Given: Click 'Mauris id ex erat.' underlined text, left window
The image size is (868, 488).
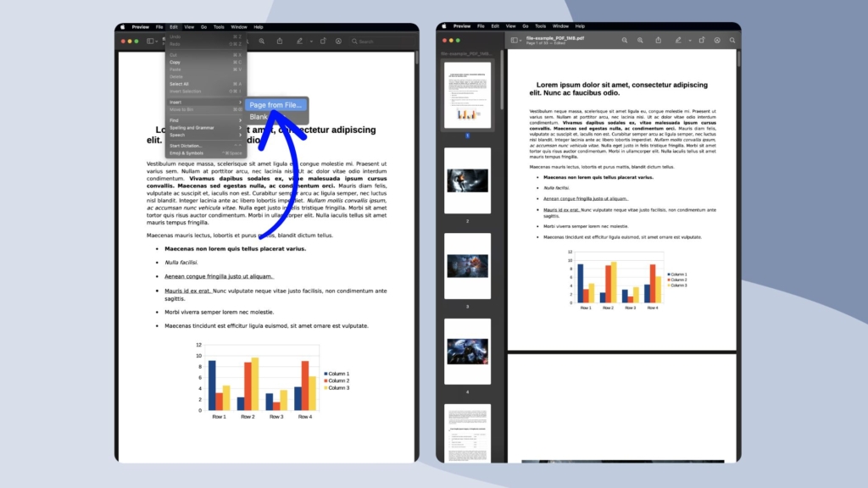Looking at the screenshot, I should (x=187, y=291).
